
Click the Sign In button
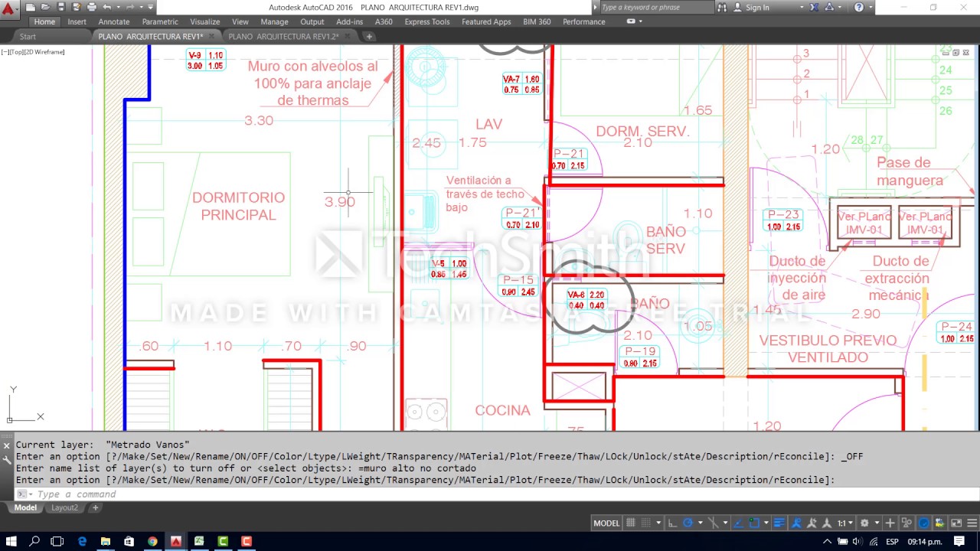click(751, 7)
